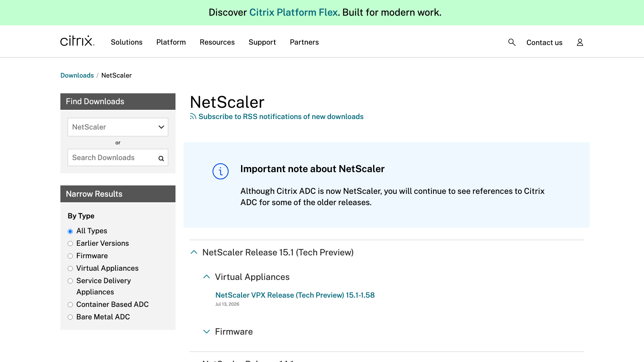Viewport: 644px width, 362px height.
Task: Go to Downloads breadcrumb
Action: click(x=77, y=75)
